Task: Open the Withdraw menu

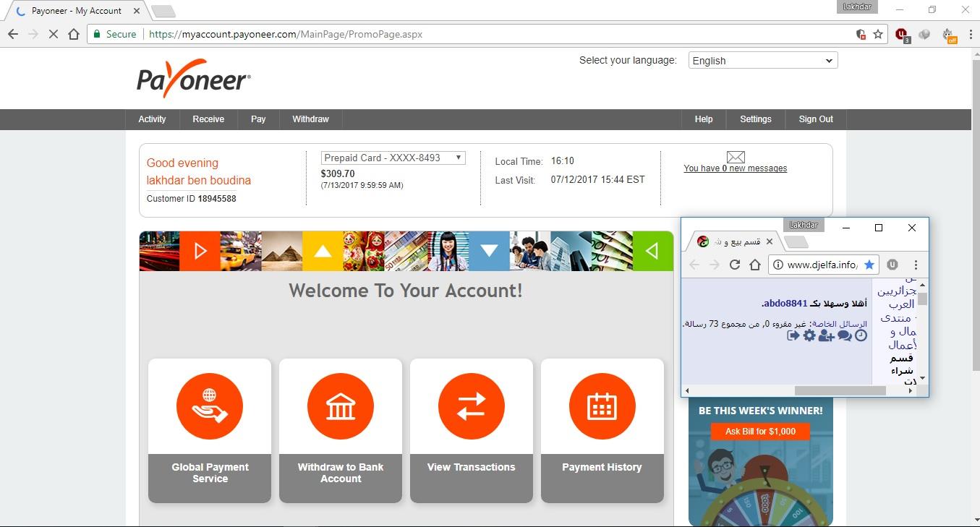Action: click(x=310, y=119)
